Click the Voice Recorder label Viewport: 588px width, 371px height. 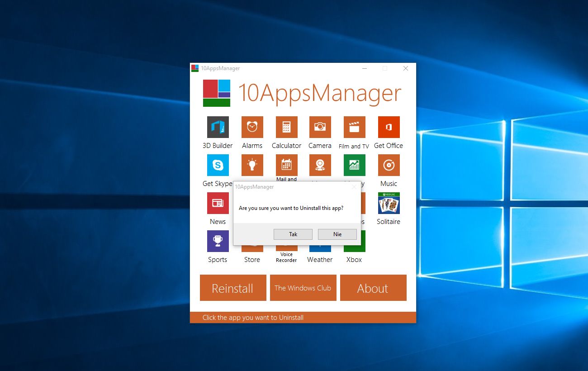(x=286, y=257)
